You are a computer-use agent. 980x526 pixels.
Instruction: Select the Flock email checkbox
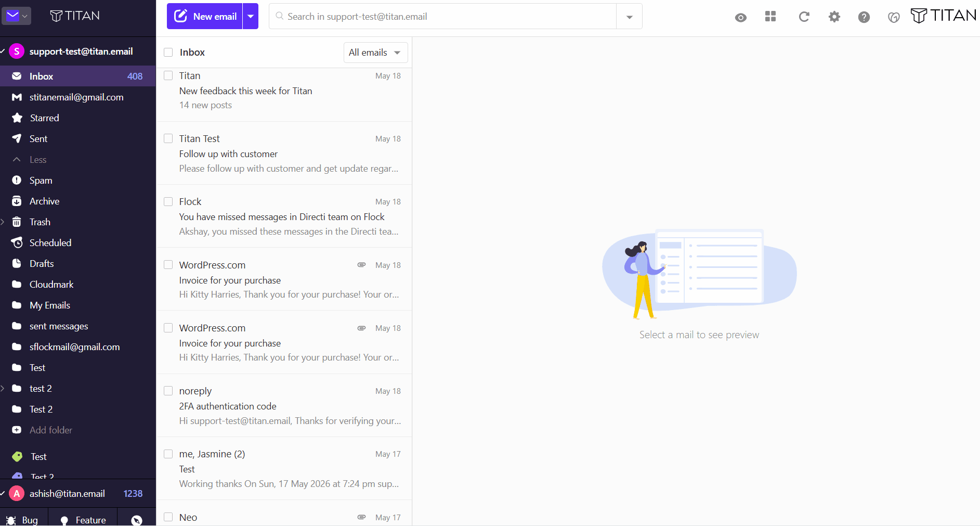tap(168, 202)
